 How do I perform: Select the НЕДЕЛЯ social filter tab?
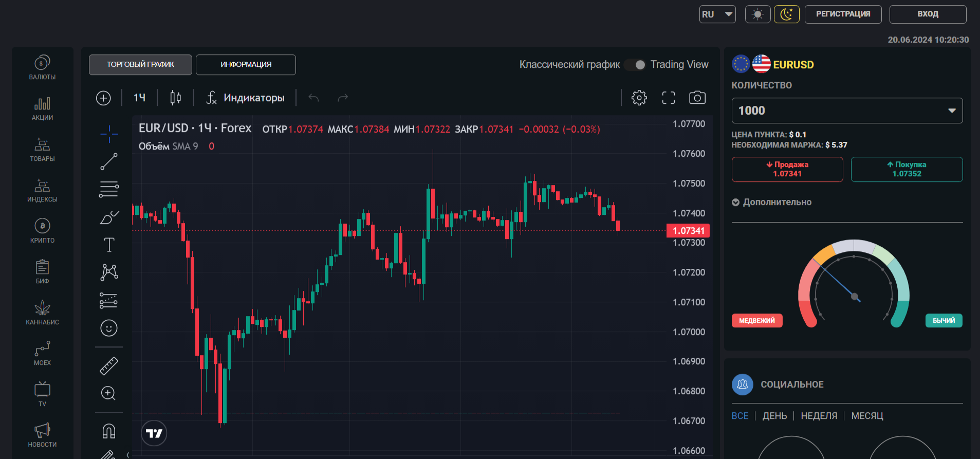pos(819,416)
